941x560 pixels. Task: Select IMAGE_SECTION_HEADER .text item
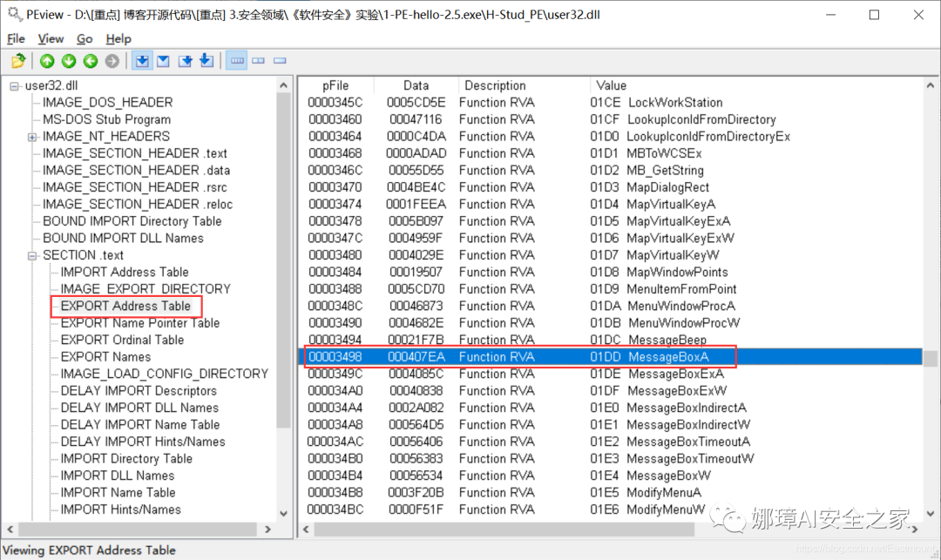[x=134, y=153]
